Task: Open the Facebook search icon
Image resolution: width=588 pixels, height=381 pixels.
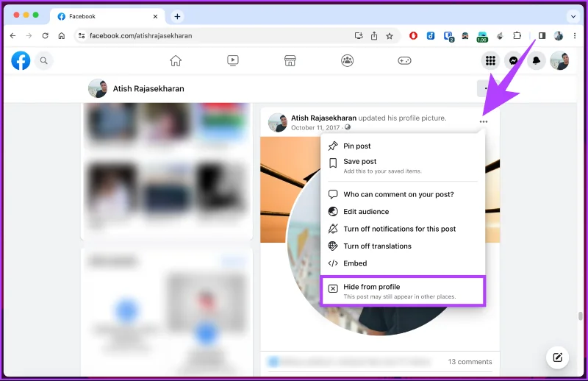Action: coord(44,60)
